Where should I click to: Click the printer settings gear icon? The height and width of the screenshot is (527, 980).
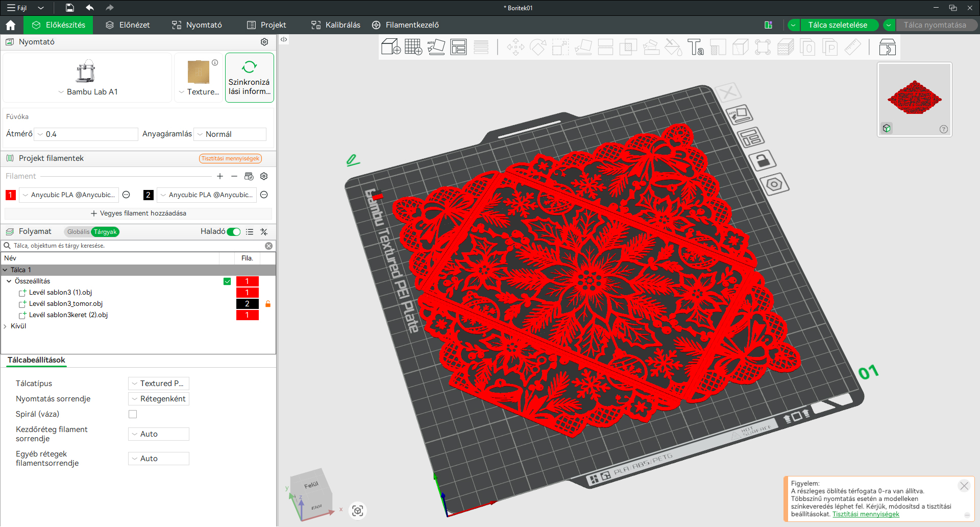click(x=264, y=42)
